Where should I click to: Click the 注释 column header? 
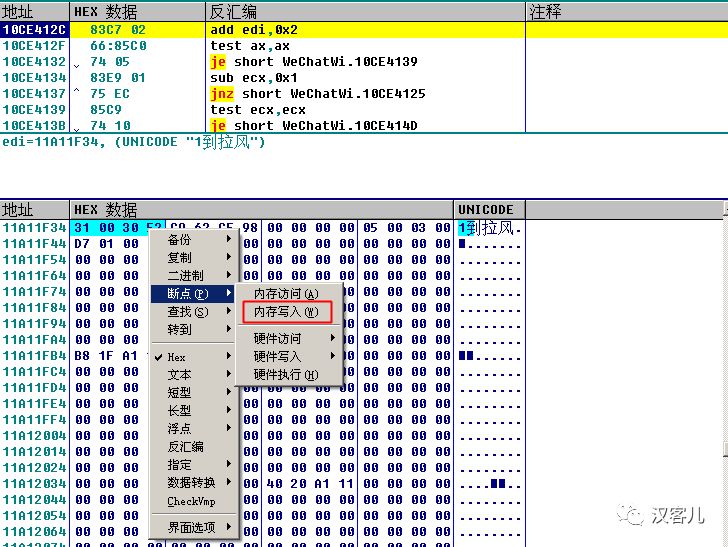[627, 12]
